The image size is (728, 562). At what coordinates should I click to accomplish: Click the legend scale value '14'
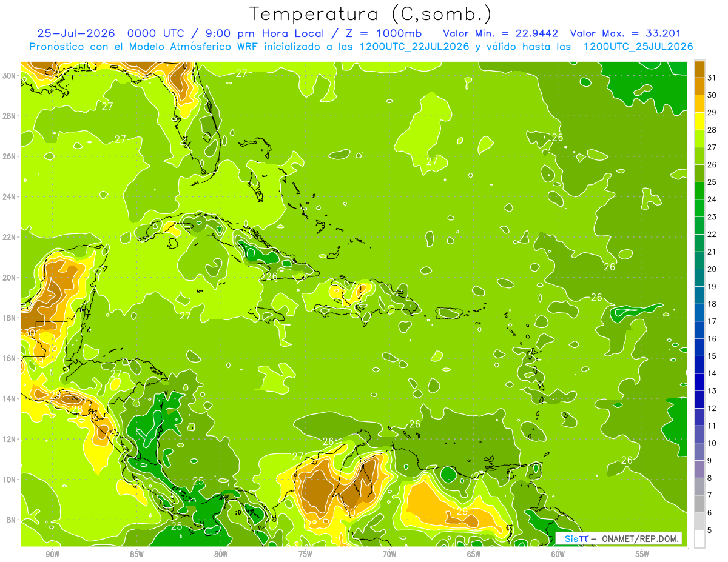[712, 373]
